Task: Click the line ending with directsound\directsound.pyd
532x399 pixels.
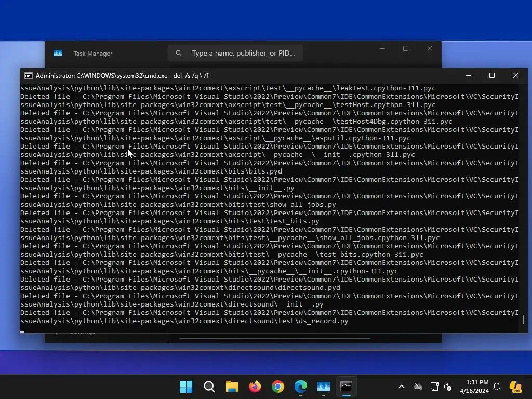Action: pos(180,288)
